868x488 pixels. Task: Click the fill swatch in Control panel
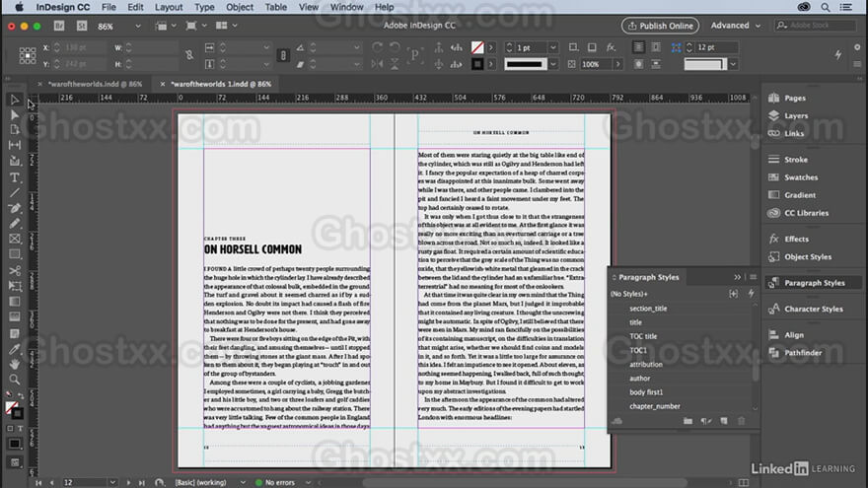tap(477, 47)
